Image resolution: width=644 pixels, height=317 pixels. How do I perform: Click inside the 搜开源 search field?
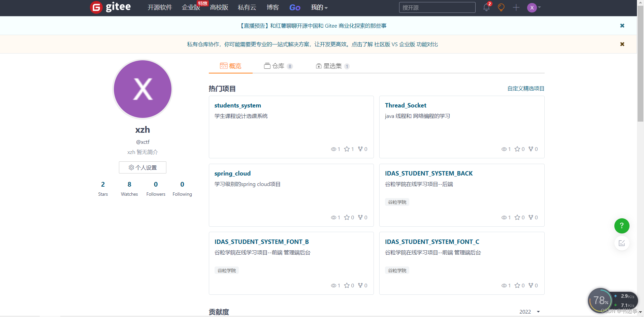(437, 7)
